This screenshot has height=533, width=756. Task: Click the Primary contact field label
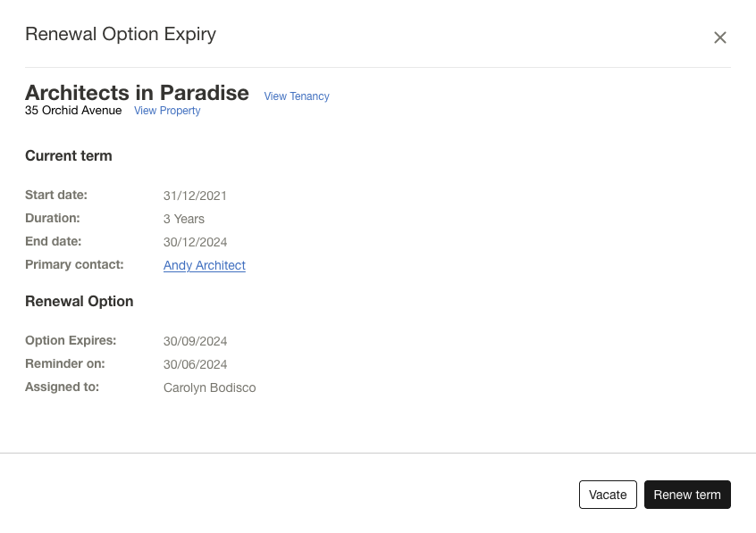[75, 264]
